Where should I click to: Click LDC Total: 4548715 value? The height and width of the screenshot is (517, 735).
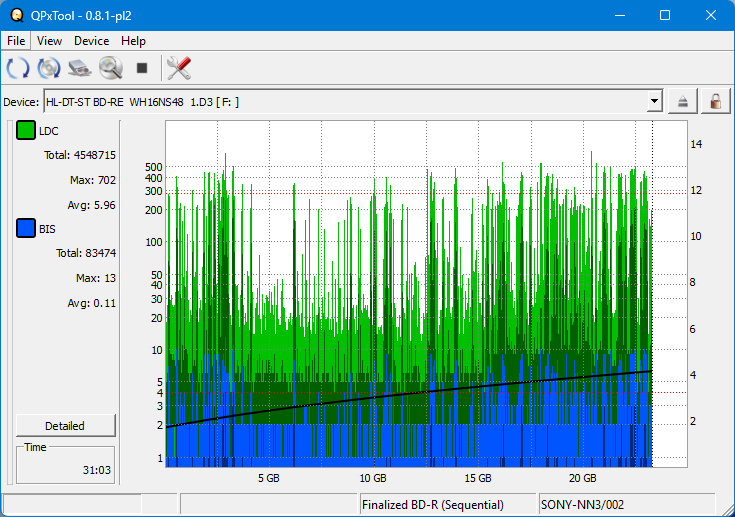coord(80,155)
